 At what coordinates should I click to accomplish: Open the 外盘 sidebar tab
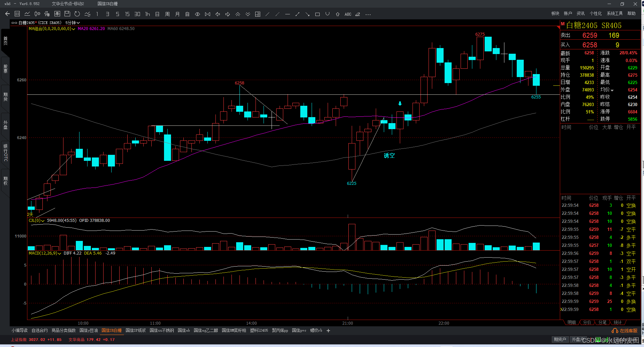5,125
